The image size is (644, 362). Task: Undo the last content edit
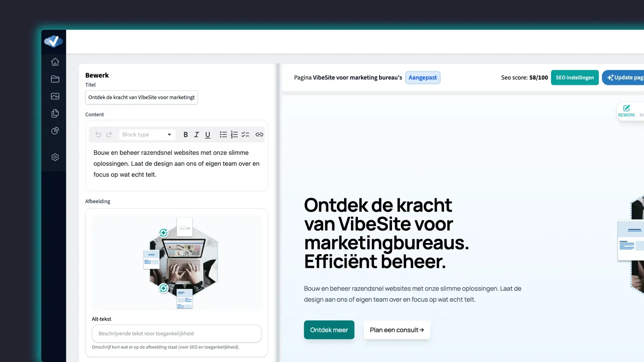pos(98,135)
